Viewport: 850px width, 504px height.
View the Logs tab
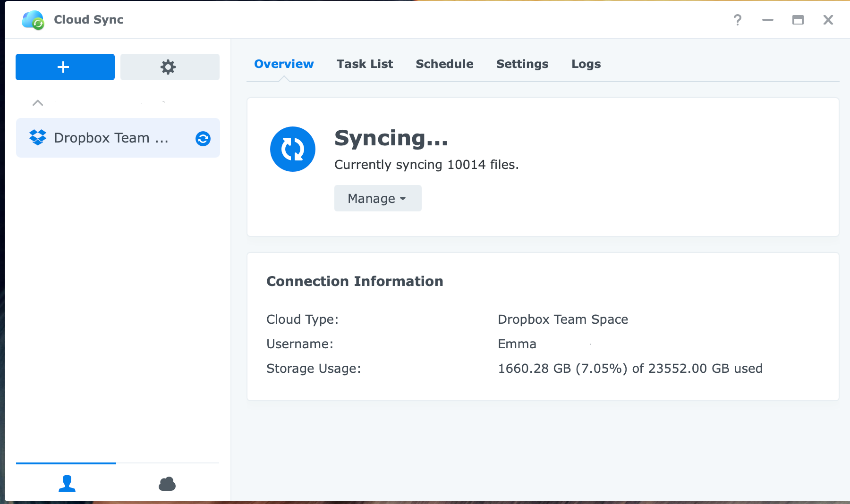[586, 64]
